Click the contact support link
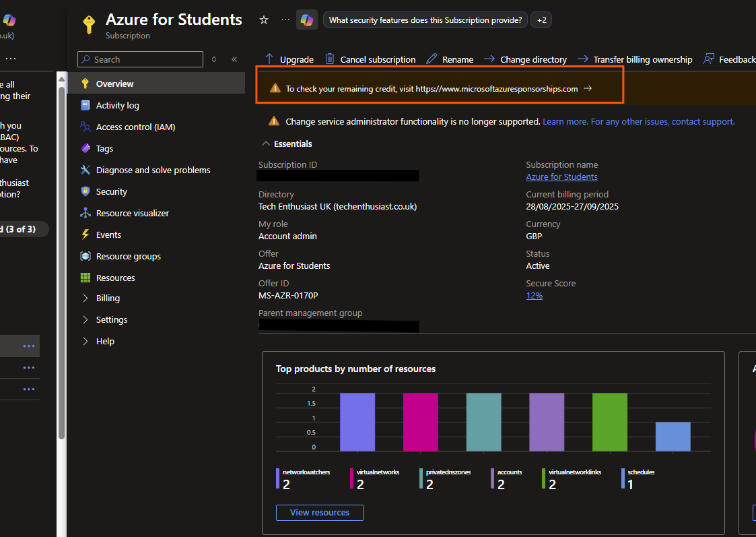Screen dimensions: 756x537 (x=703, y=121)
